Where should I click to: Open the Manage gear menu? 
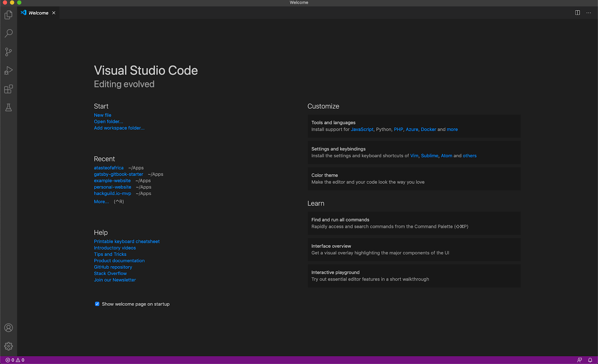point(9,346)
